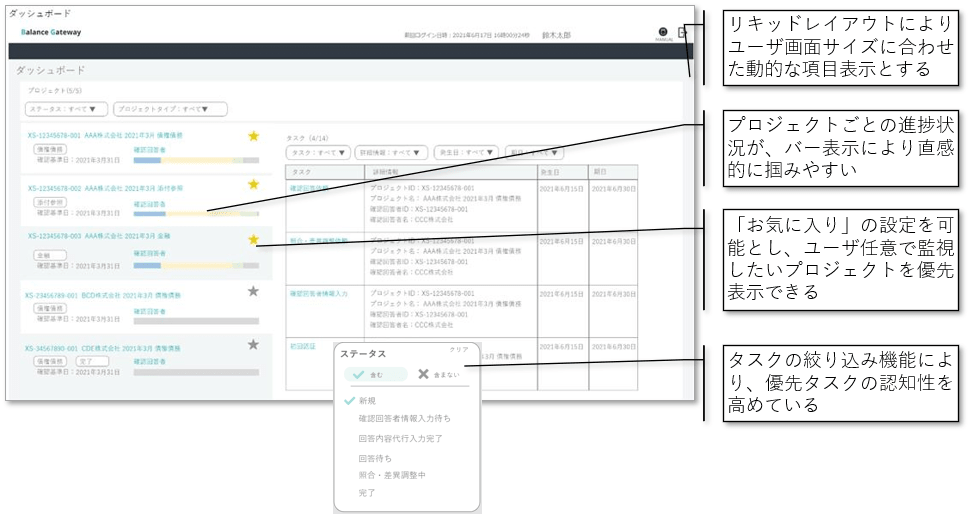Viewport: 971px width, 522px height.
Task: Expand the プロジェクトタイプ: すべて dropdown
Action: [x=169, y=109]
